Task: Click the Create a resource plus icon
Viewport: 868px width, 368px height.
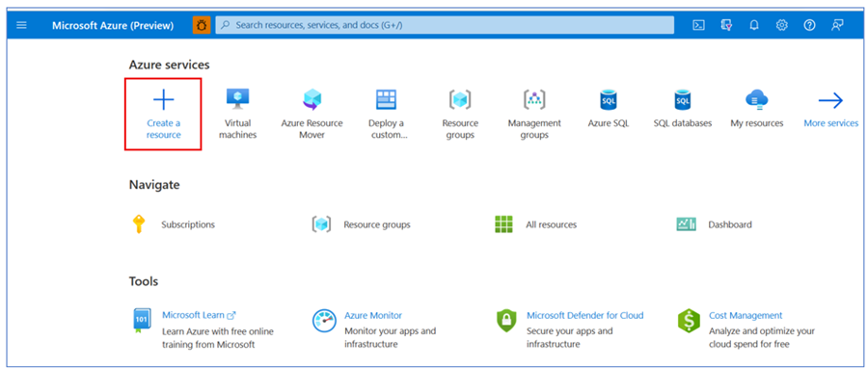Action: tap(163, 100)
